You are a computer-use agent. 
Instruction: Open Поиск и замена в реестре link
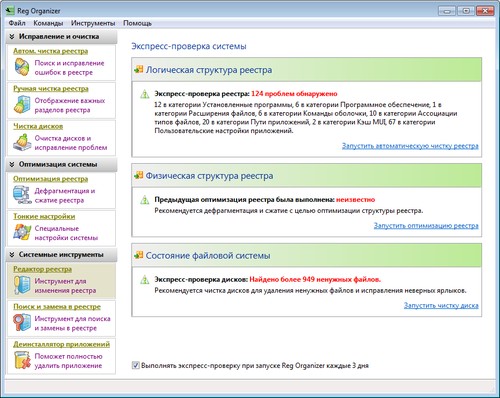click(57, 307)
